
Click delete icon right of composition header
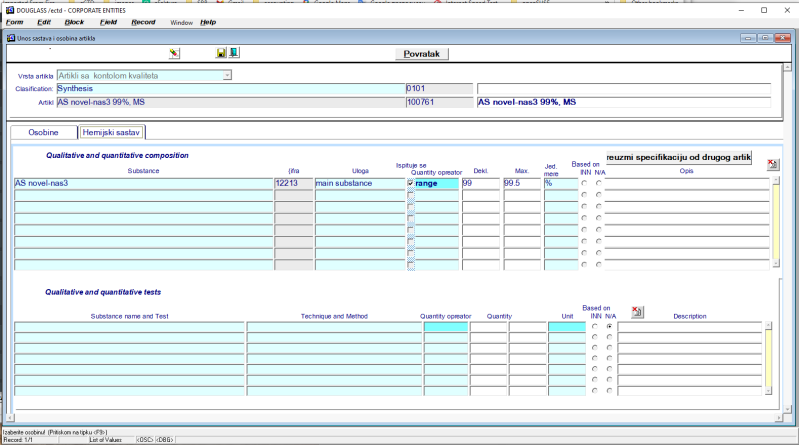click(772, 164)
